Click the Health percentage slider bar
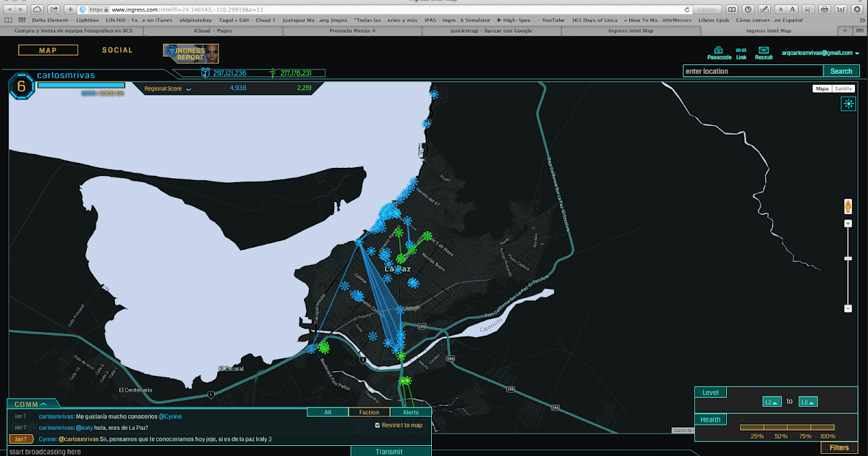This screenshot has width=868, height=456. [786, 427]
